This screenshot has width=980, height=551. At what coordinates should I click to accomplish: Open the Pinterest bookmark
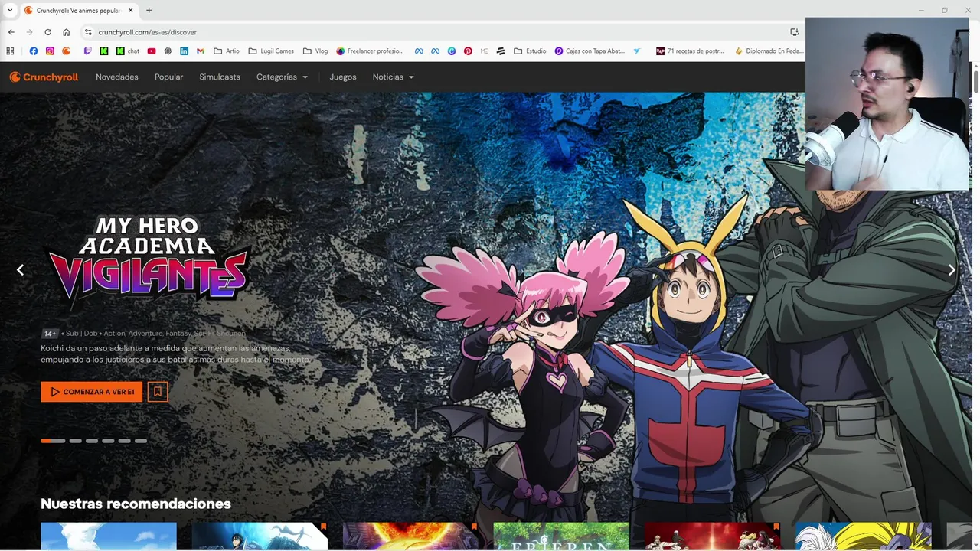pyautogui.click(x=468, y=51)
